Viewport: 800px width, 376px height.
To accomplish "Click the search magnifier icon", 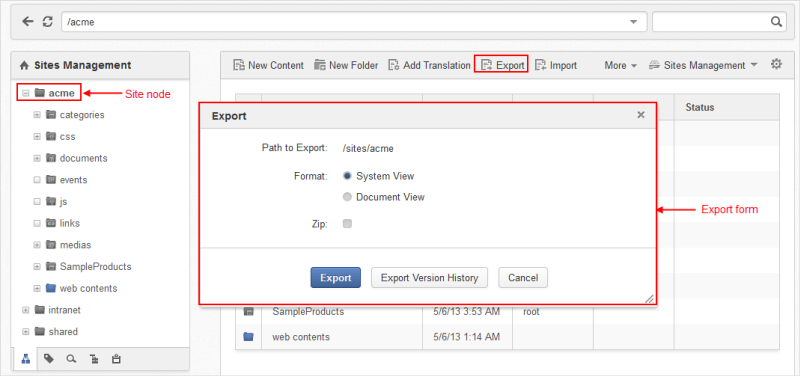I will click(x=776, y=22).
